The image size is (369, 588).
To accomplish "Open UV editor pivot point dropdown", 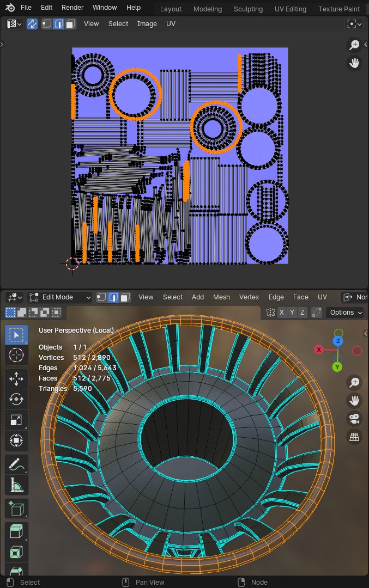I will (x=354, y=24).
